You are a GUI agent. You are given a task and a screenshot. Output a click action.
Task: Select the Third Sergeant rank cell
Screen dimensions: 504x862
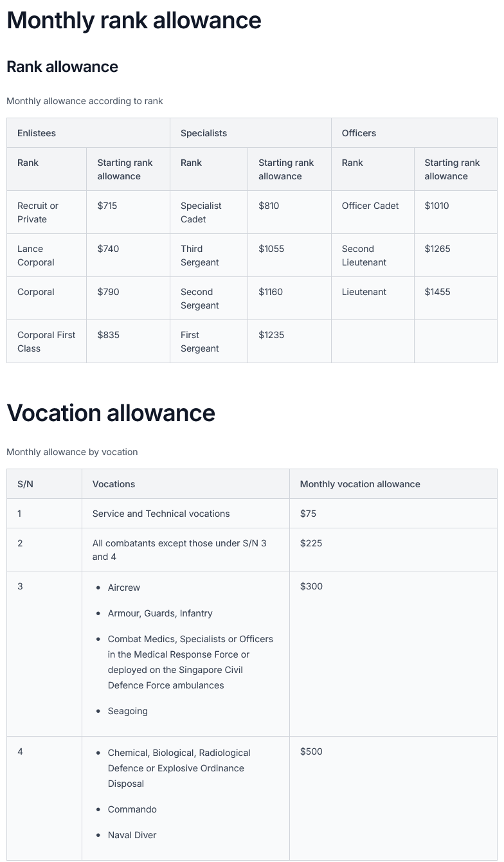[199, 255]
